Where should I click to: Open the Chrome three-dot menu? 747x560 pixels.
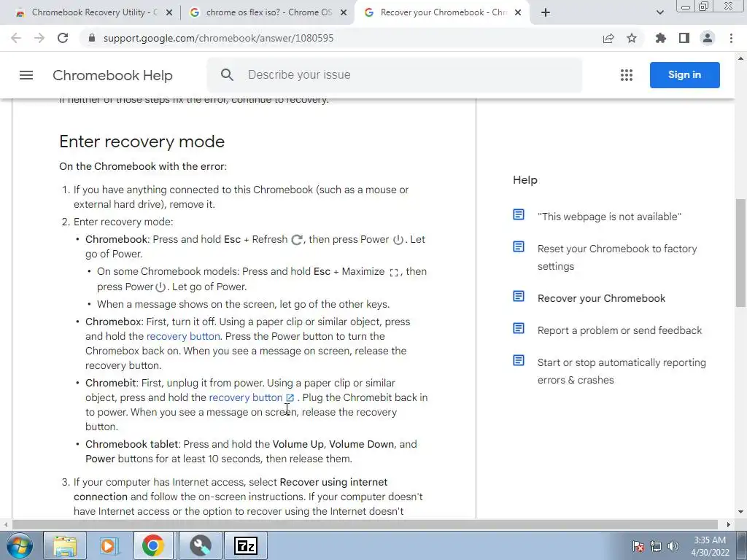click(731, 38)
